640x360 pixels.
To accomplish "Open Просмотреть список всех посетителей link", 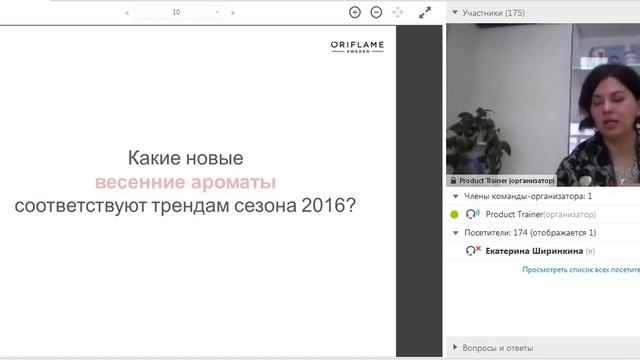I will [581, 269].
